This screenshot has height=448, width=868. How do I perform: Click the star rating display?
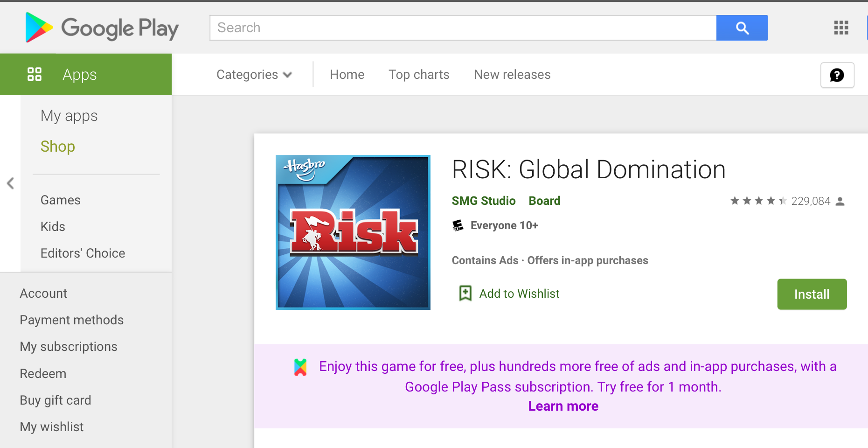(x=758, y=201)
